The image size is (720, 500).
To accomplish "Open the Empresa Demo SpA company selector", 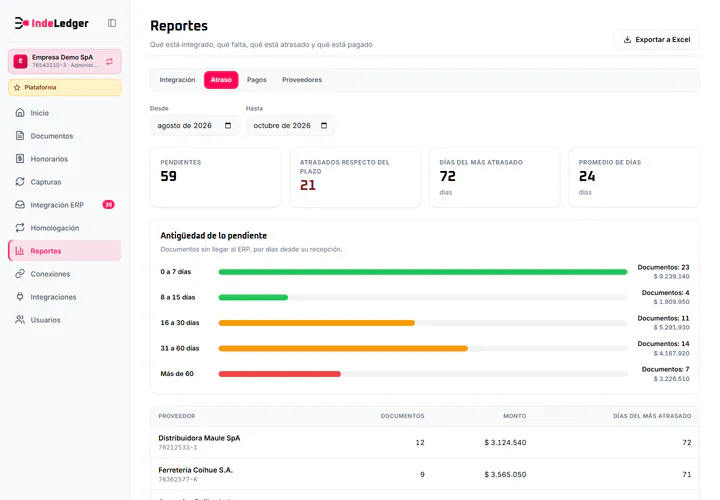I will pyautogui.click(x=65, y=61).
